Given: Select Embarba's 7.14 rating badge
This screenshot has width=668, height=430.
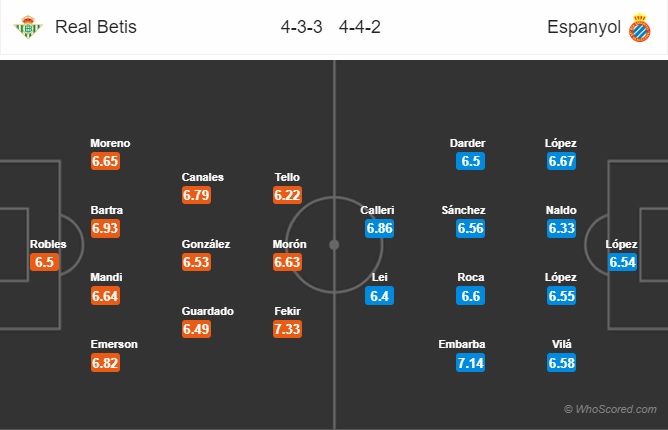Looking at the screenshot, I should (x=470, y=363).
